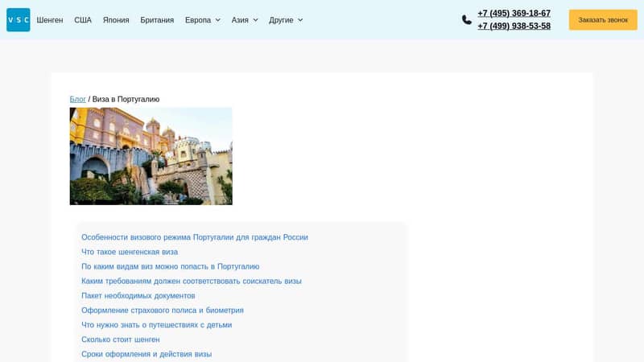
Task: Go to the Япония page
Action: click(116, 20)
